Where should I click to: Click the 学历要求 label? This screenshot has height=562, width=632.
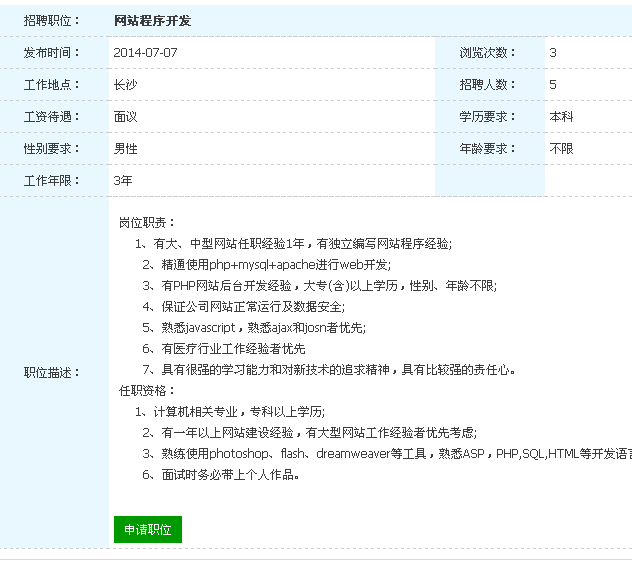487,117
